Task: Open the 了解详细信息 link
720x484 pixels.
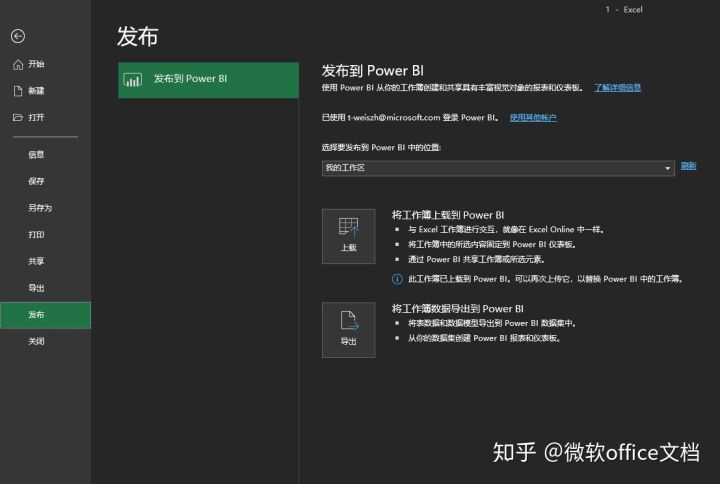Action: [618, 87]
